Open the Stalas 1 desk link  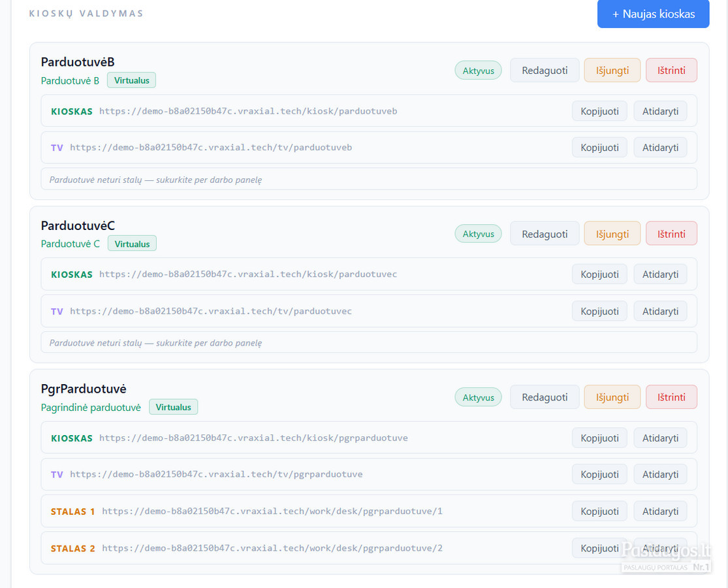[x=660, y=512]
